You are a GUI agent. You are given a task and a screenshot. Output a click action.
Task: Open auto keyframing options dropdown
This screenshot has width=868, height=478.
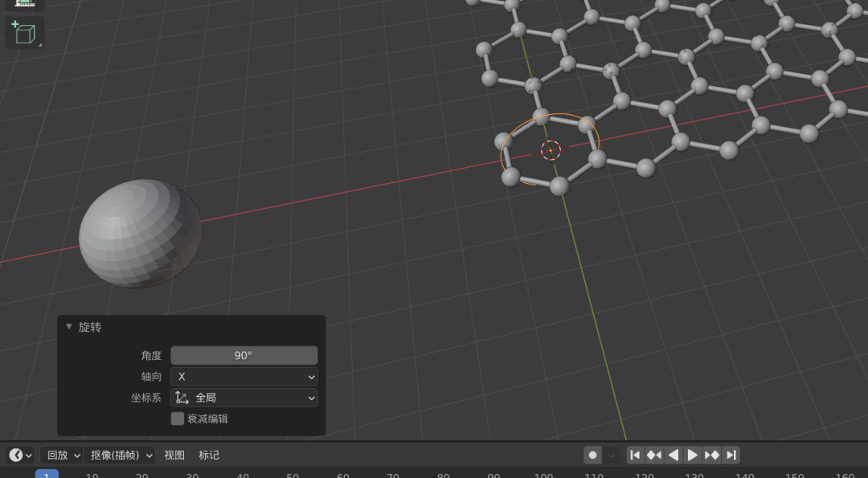click(611, 455)
